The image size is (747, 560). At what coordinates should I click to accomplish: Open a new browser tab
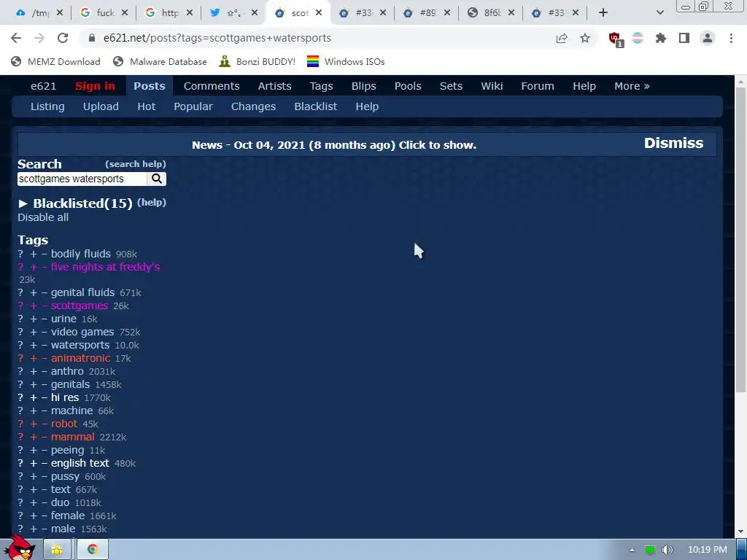pyautogui.click(x=603, y=13)
